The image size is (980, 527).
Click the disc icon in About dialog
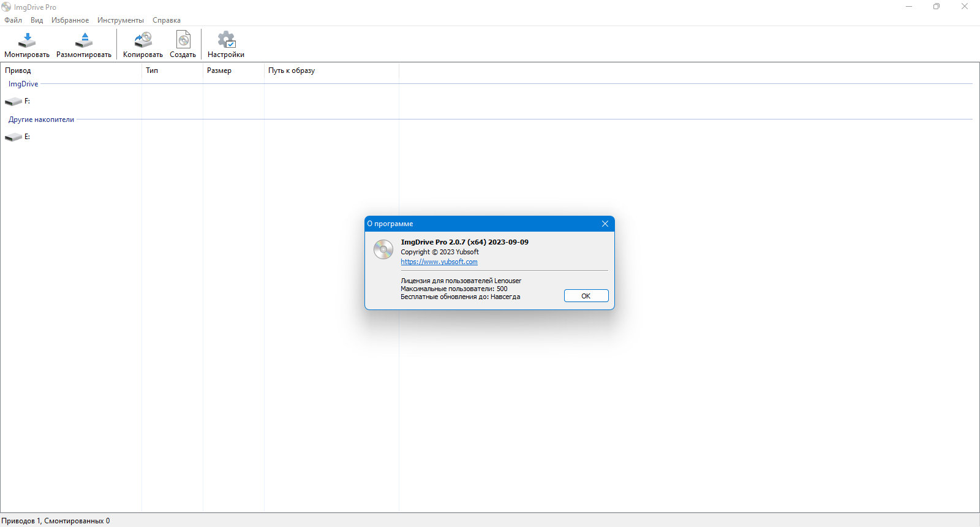(x=383, y=249)
